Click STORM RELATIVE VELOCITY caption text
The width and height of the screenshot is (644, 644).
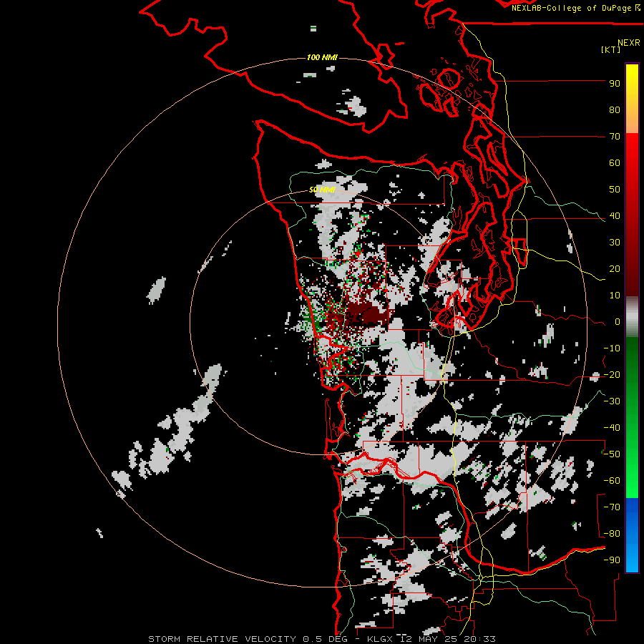coord(222,639)
